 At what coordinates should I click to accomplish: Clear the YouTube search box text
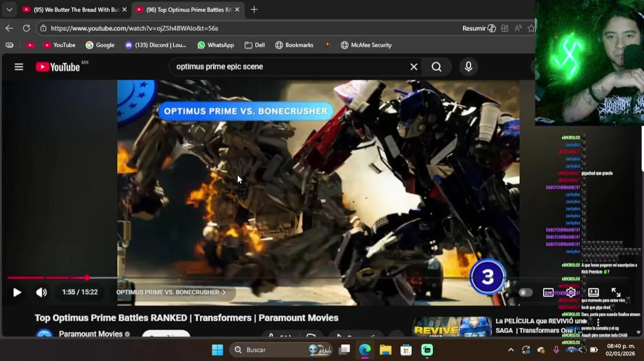pos(414,67)
